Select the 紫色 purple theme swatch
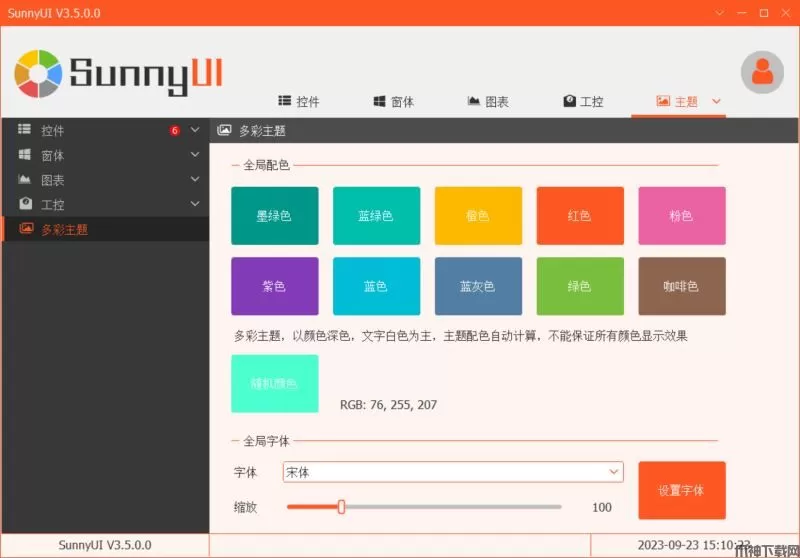The width and height of the screenshot is (800, 558). pyautogui.click(x=274, y=286)
